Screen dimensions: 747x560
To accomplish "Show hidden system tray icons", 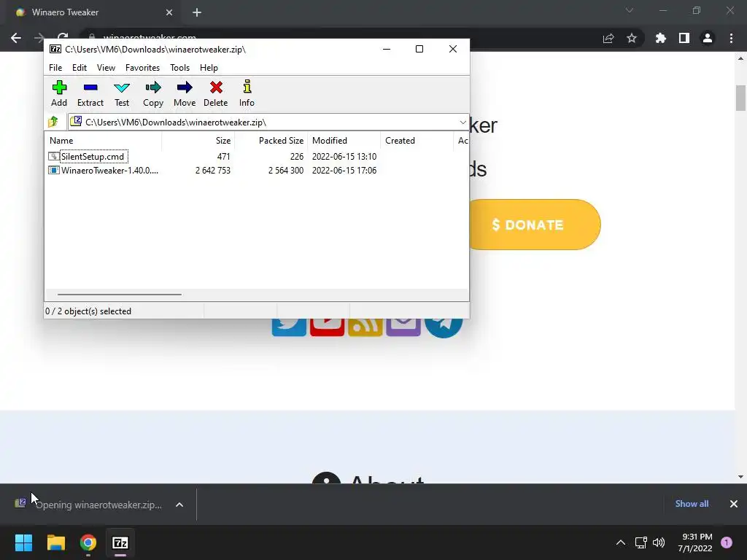I will (x=621, y=542).
